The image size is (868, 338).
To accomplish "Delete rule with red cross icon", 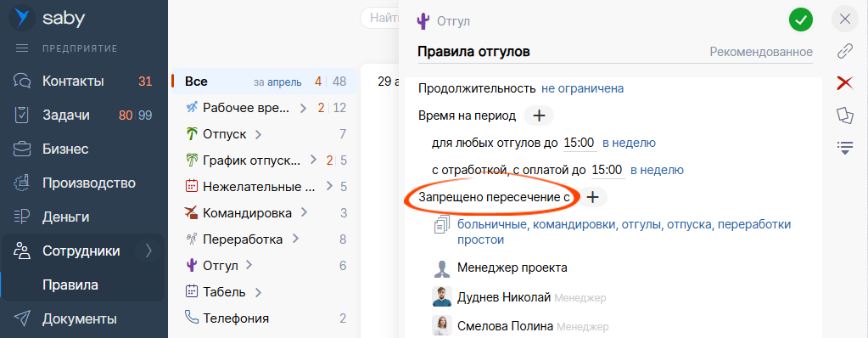I will pos(845,84).
